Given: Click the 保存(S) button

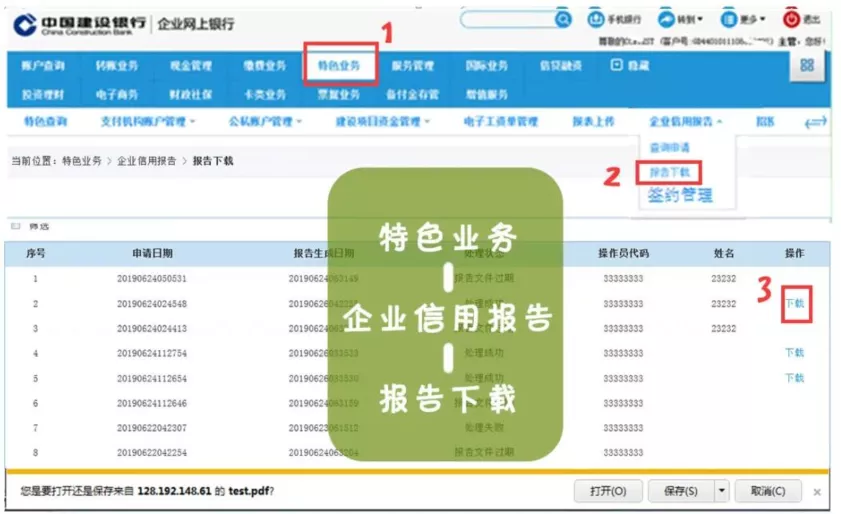Looking at the screenshot, I should coord(681,491).
